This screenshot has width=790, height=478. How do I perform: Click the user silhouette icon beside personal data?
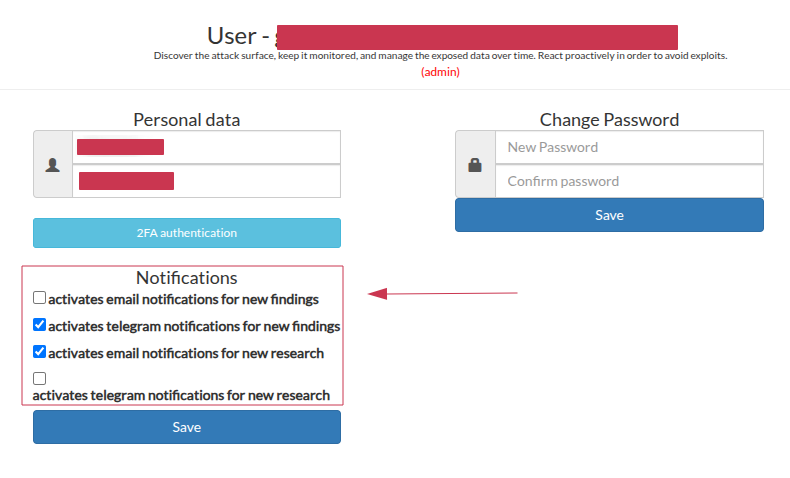[x=53, y=164]
